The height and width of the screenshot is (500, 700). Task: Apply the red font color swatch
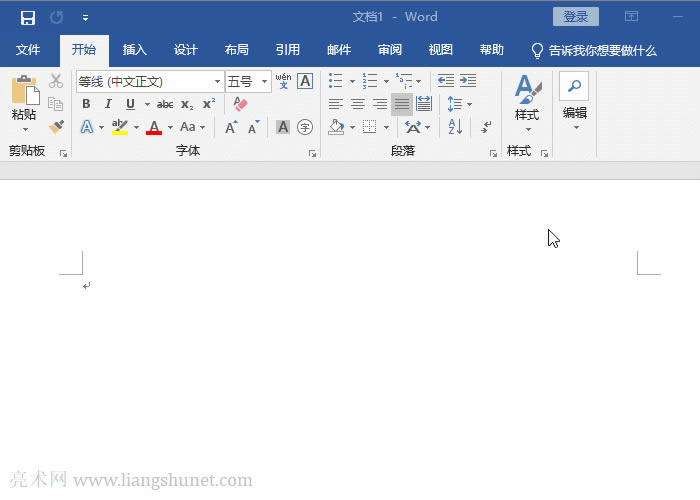tap(154, 127)
